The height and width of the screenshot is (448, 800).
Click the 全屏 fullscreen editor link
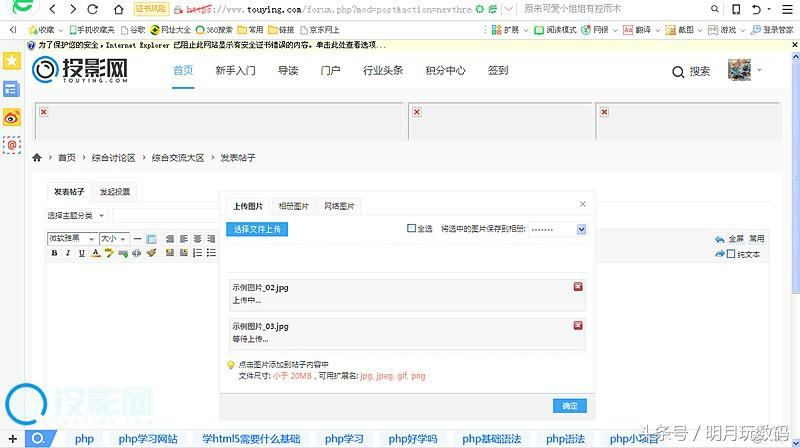[736, 239]
